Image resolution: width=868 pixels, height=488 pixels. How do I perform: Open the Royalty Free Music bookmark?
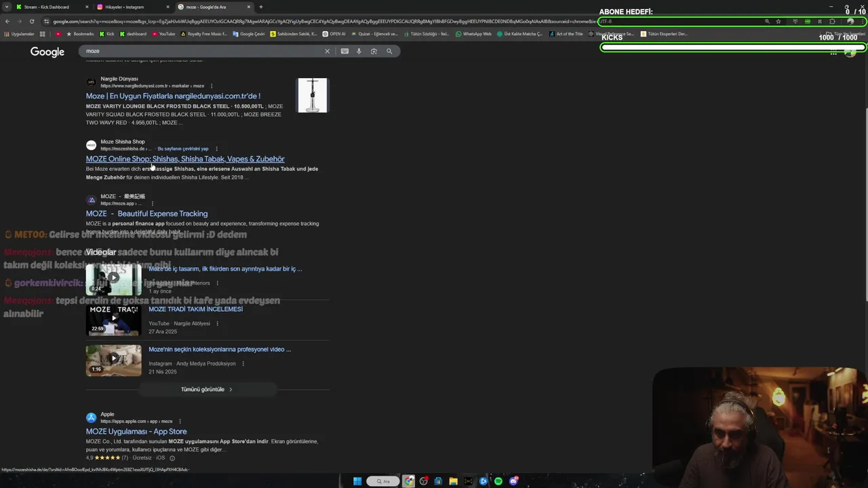204,34
